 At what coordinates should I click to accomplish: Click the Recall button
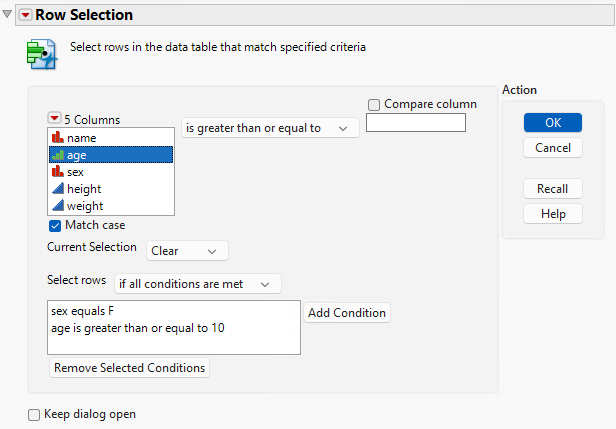pyautogui.click(x=553, y=189)
